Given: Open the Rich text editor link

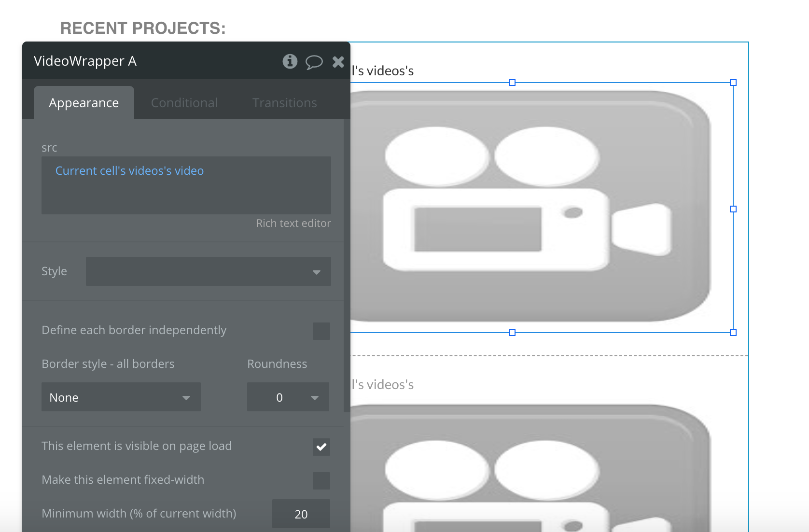Looking at the screenshot, I should click(x=293, y=223).
